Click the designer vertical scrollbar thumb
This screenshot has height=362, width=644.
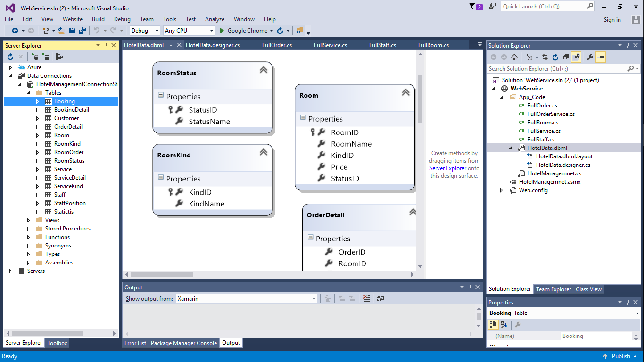[x=420, y=99]
